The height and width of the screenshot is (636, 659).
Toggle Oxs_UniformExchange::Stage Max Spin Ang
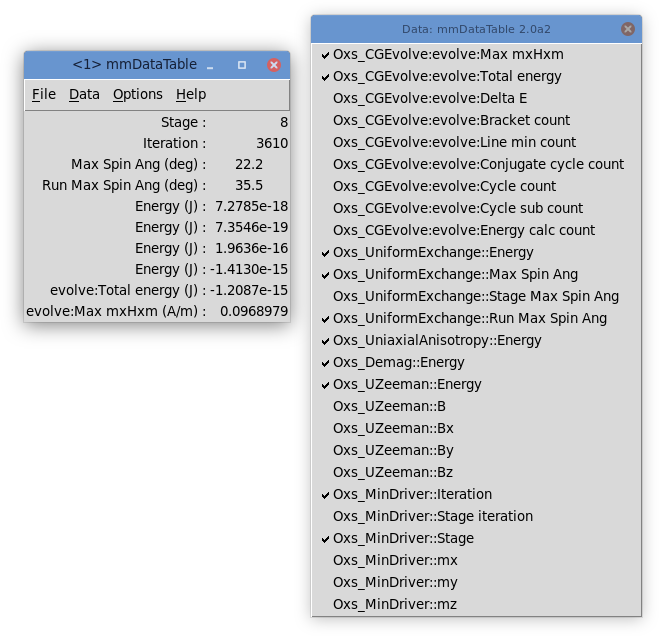pyautogui.click(x=476, y=296)
